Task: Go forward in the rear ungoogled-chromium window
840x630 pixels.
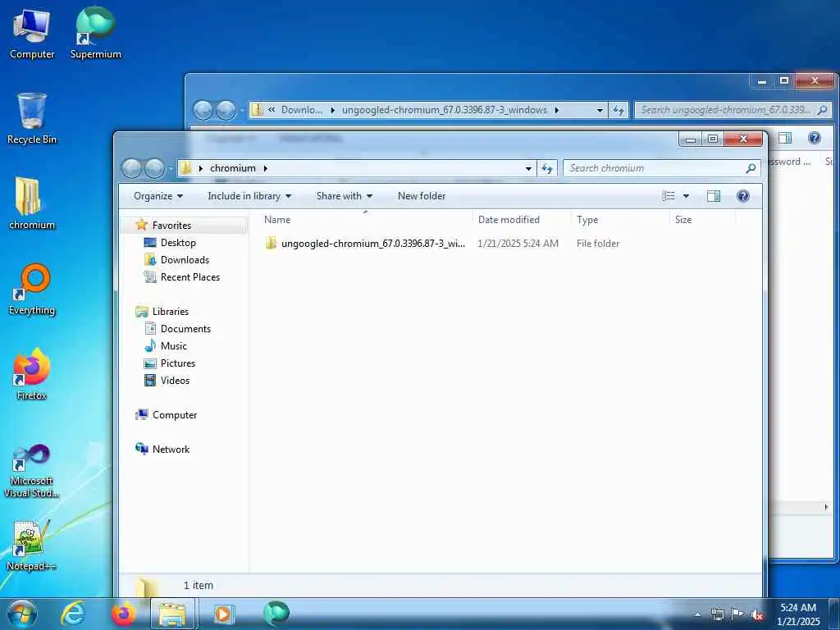Action: pyautogui.click(x=226, y=110)
